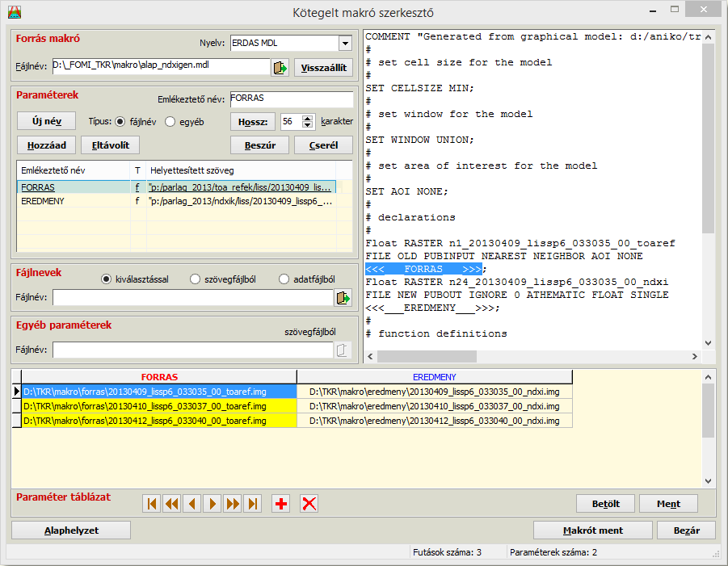Click the 'Visszaállít' button
The height and width of the screenshot is (566, 728).
coord(323,67)
